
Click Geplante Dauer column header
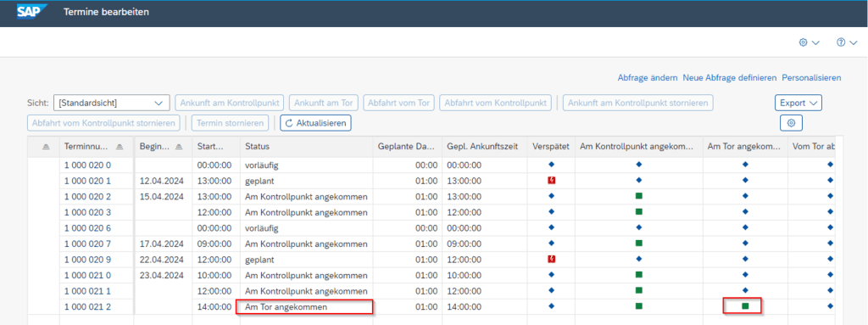point(408,147)
